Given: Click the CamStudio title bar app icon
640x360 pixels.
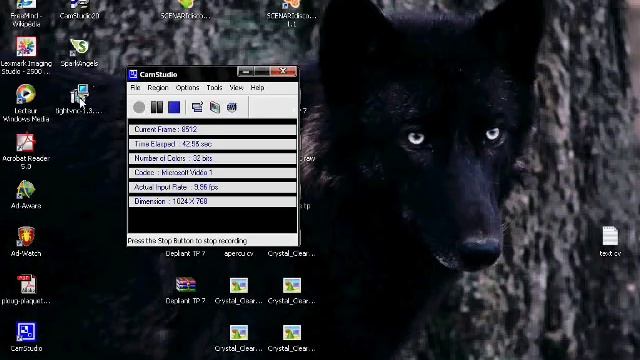Looking at the screenshot, I should pyautogui.click(x=133, y=74).
